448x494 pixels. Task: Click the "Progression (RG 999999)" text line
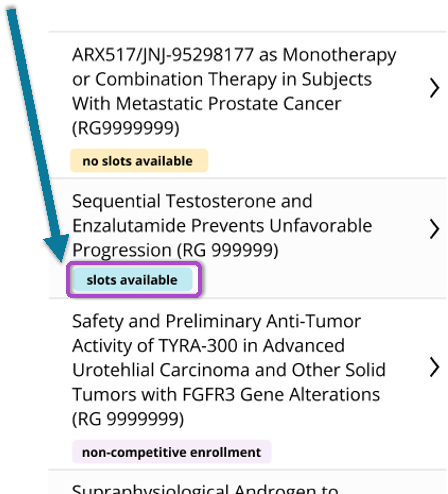pos(175,250)
